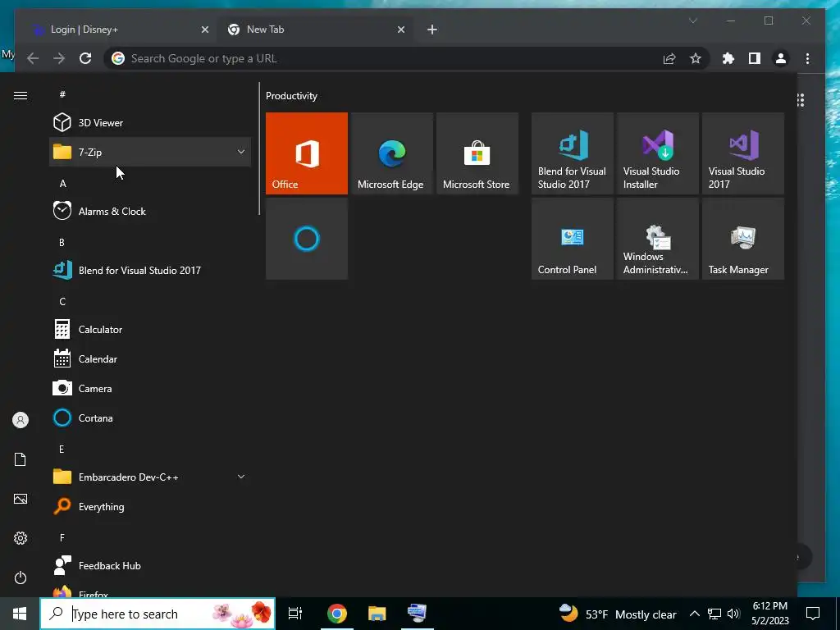Image resolution: width=840 pixels, height=630 pixels.
Task: Open the Control Panel tile
Action: (x=572, y=239)
